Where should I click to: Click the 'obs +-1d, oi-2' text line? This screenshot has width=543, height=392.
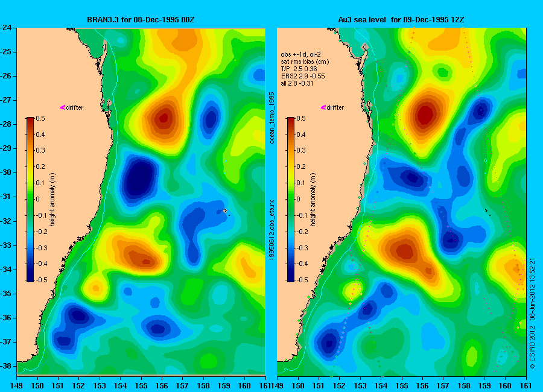300,54
